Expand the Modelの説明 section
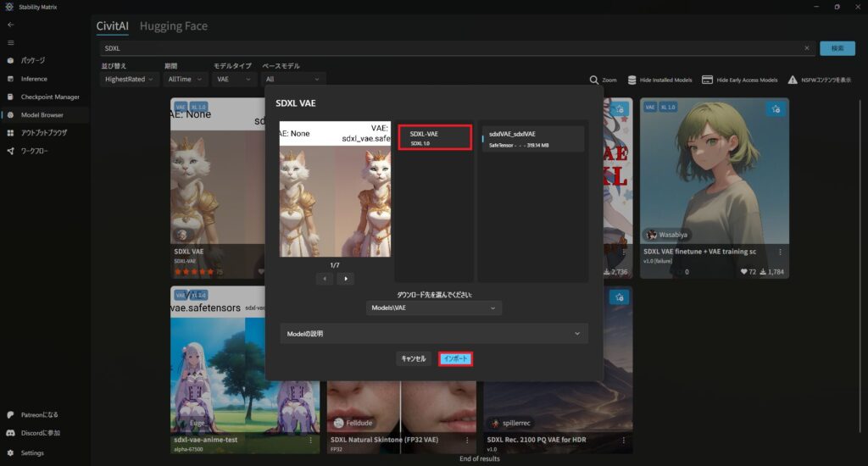868x466 pixels. point(434,334)
